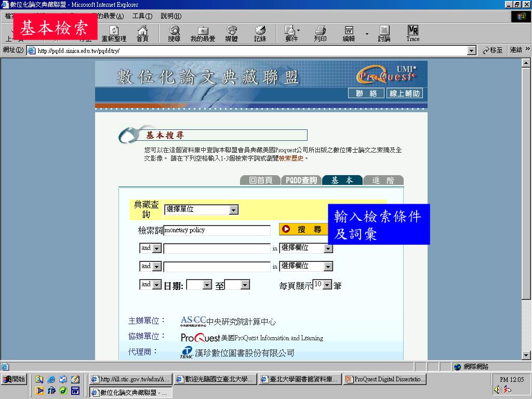The height and width of the screenshot is (399, 532).
Task: Click the Go (移至) button
Action: (x=493, y=50)
